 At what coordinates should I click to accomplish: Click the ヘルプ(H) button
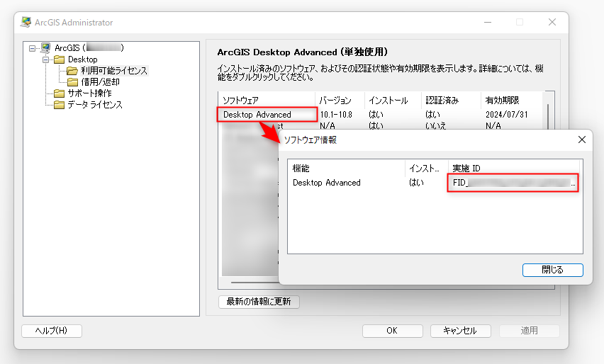coord(52,331)
